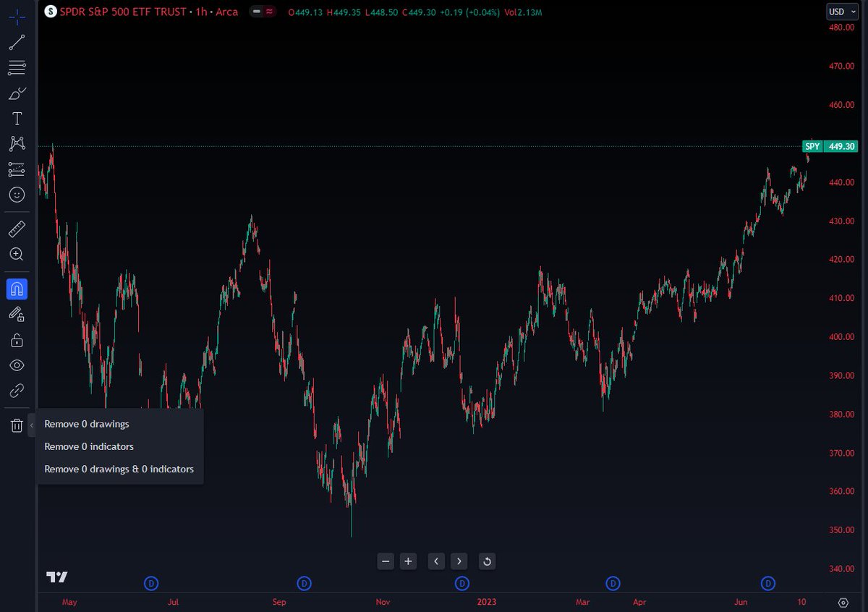The image size is (868, 612).
Task: Select the ruler measure tool
Action: click(x=17, y=229)
